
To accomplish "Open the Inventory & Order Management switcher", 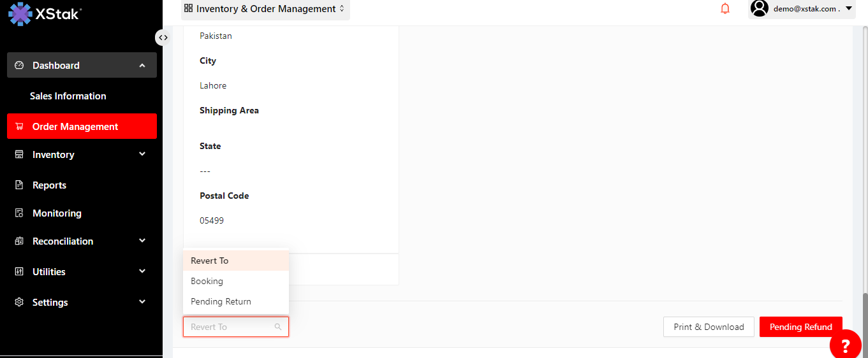I will (265, 9).
